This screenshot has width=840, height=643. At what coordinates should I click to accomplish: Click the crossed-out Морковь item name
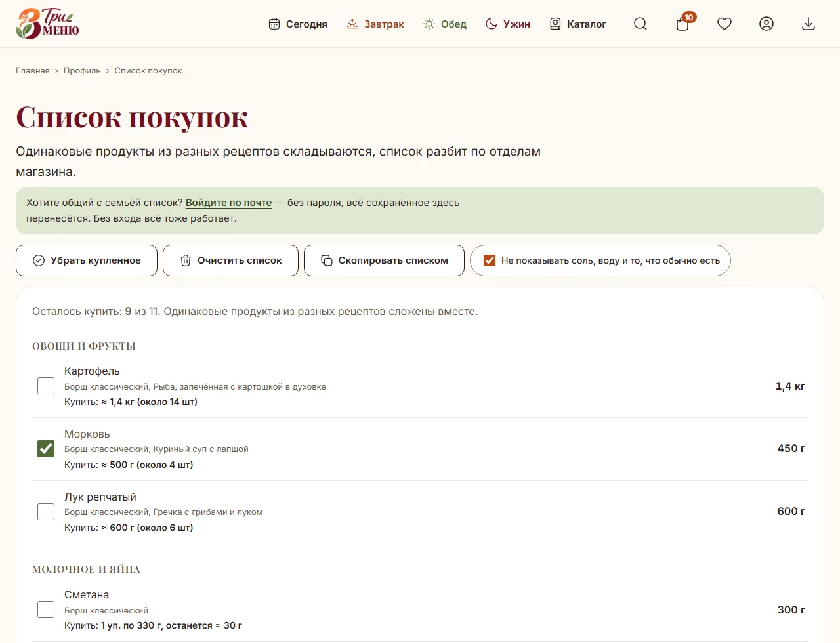click(87, 434)
